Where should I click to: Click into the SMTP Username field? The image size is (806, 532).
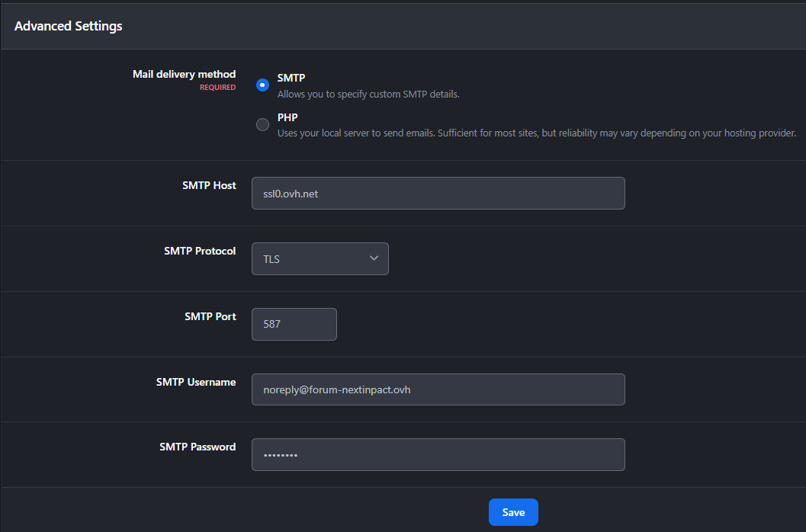click(438, 389)
